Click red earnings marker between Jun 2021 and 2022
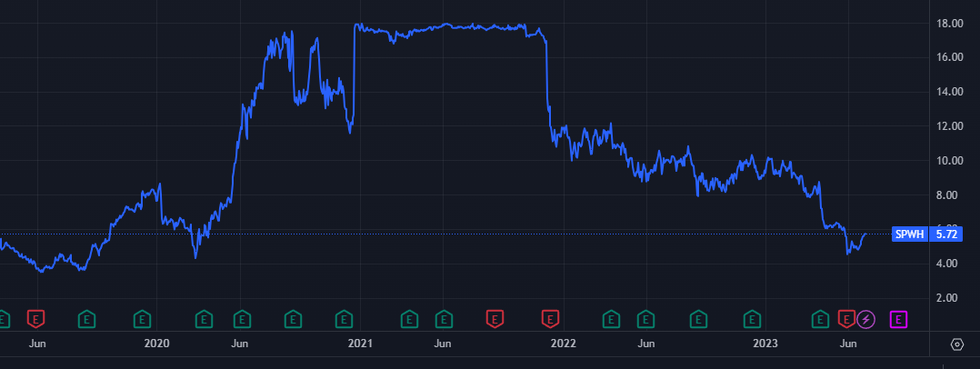 coord(495,320)
